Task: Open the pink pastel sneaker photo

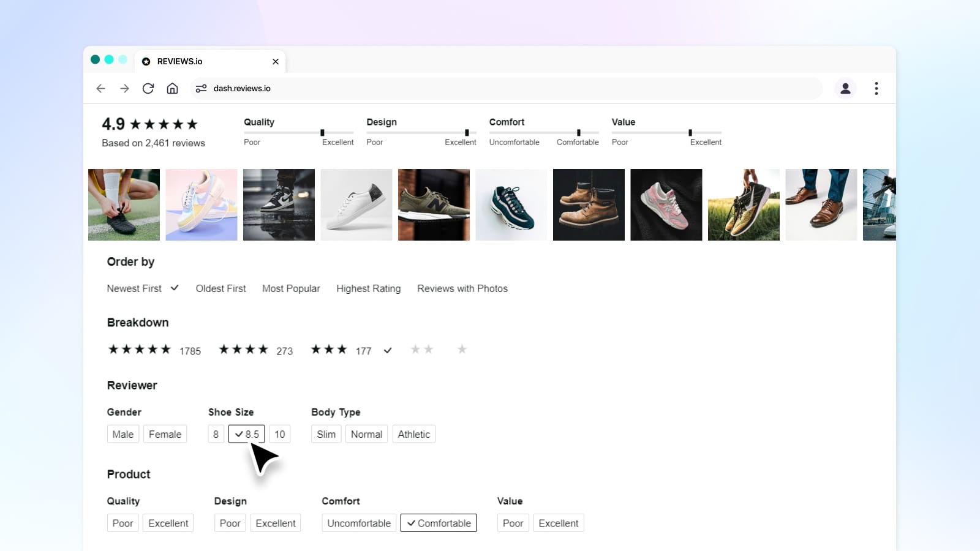Action: [201, 204]
